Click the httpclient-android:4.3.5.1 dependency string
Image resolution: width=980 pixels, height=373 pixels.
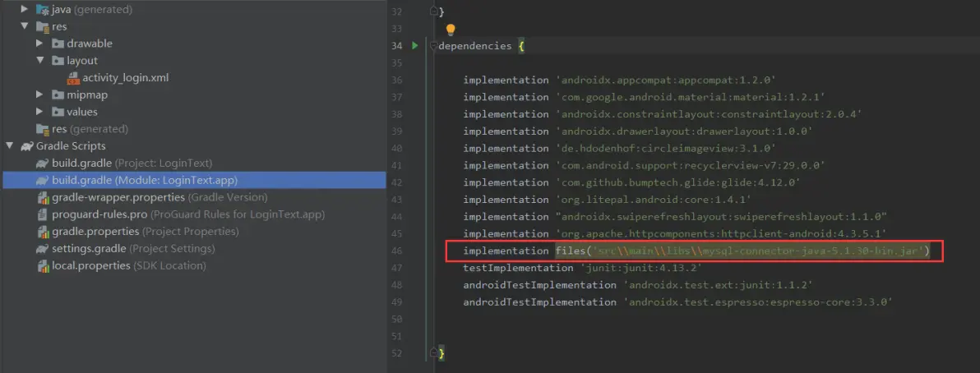point(721,233)
